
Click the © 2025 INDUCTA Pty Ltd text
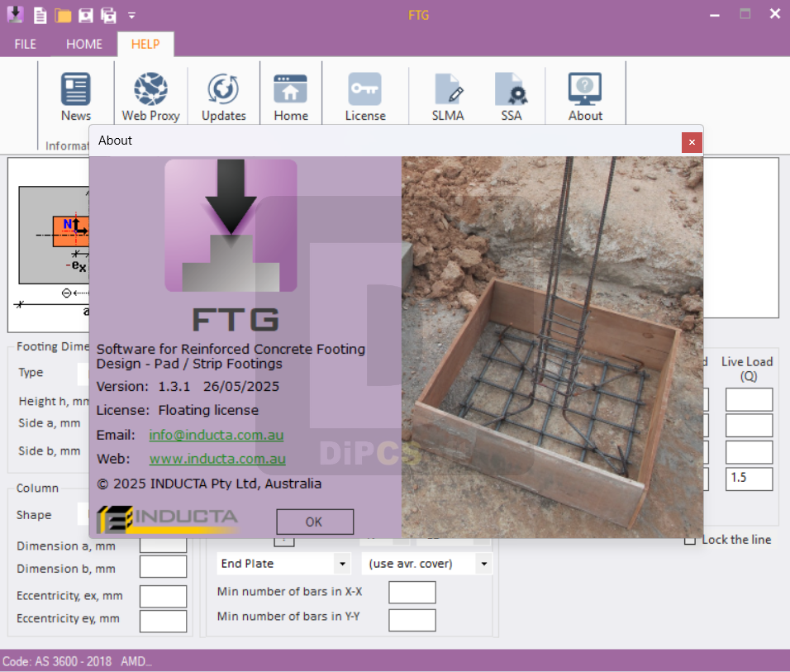tap(209, 484)
